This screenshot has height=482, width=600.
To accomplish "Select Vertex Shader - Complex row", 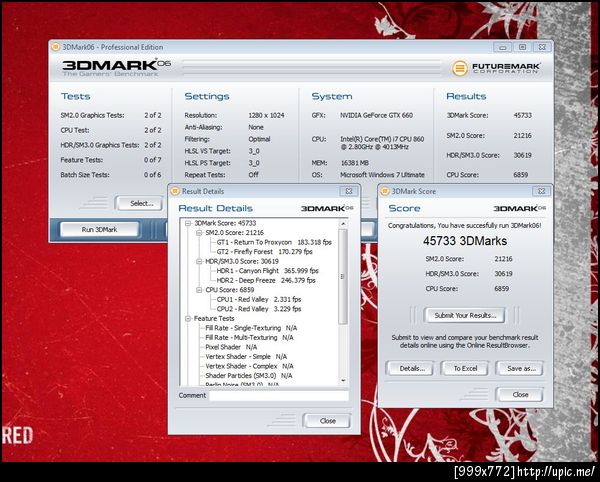I will (249, 366).
